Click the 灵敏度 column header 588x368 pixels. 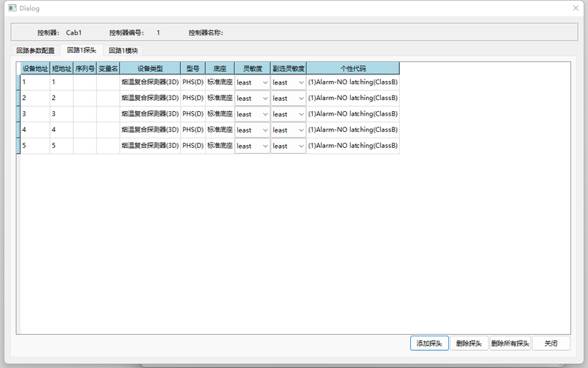tap(252, 68)
